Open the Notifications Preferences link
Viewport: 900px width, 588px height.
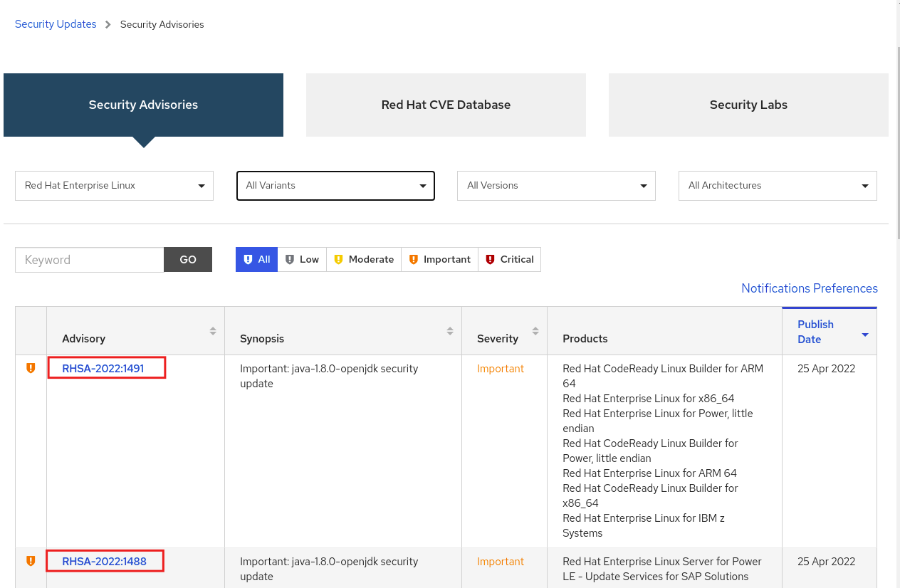point(809,288)
